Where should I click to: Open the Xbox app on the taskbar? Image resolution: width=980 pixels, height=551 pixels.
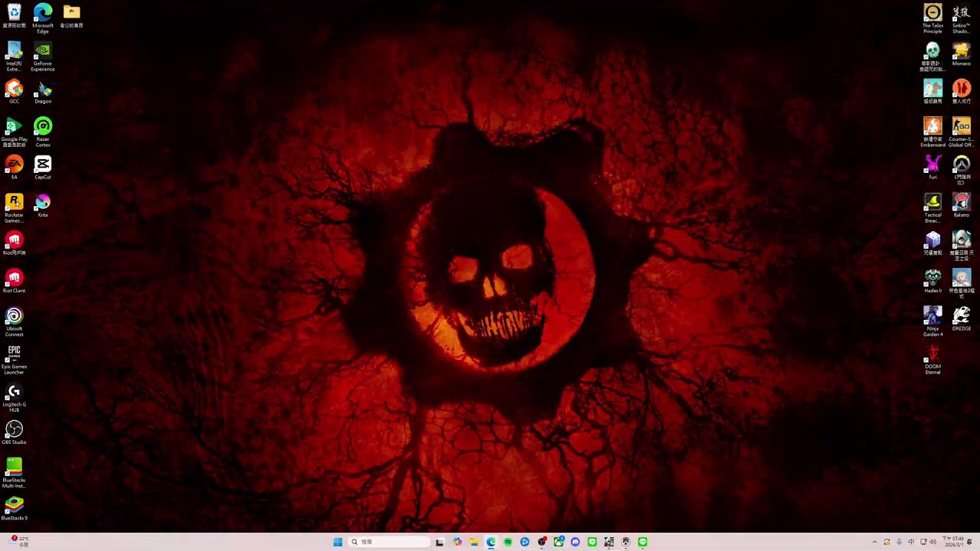[x=559, y=542]
